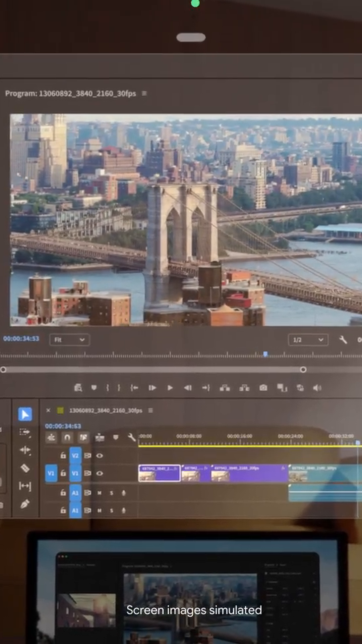Export a frame with the camera icon

tap(263, 388)
